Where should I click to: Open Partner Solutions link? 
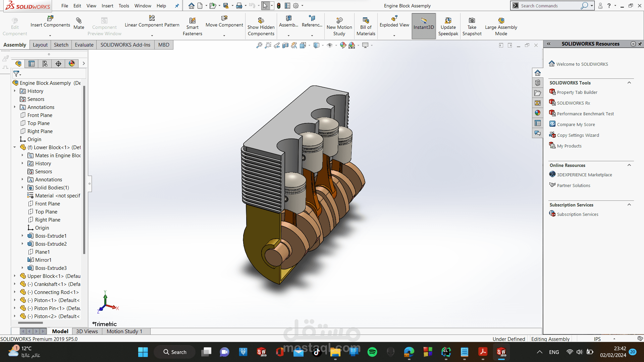coord(574,185)
